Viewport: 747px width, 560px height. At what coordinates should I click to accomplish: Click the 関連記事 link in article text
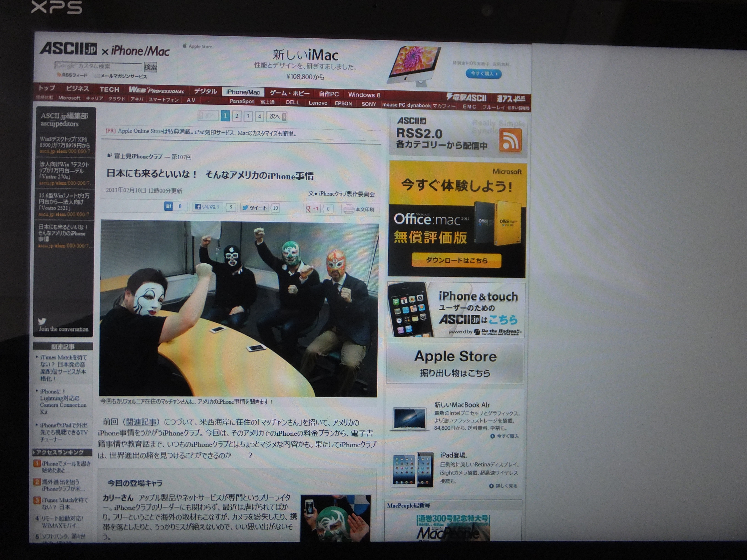tap(141, 422)
